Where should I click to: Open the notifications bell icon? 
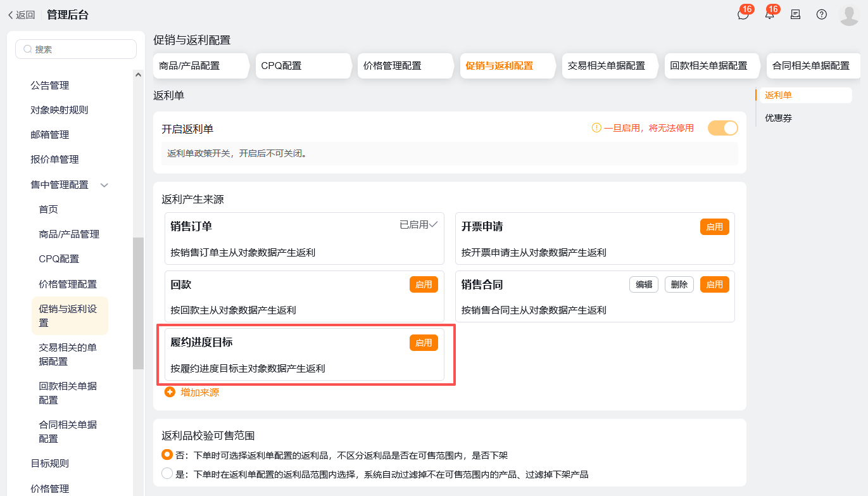769,15
